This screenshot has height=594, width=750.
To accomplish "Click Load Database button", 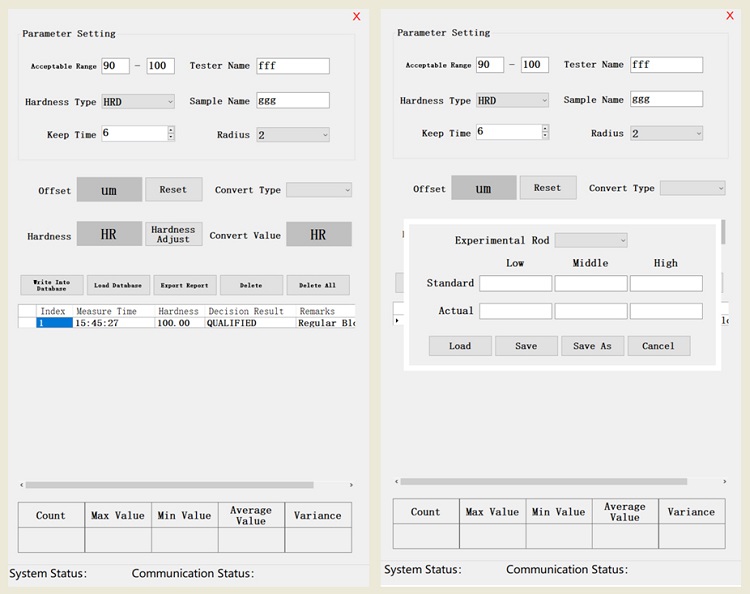I will pos(118,285).
